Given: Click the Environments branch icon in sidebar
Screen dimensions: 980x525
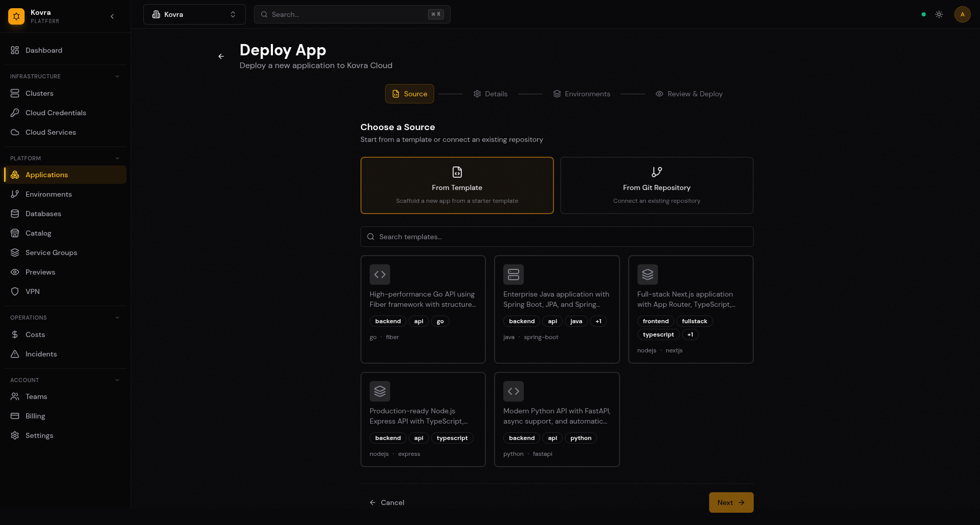Looking at the screenshot, I should (15, 194).
